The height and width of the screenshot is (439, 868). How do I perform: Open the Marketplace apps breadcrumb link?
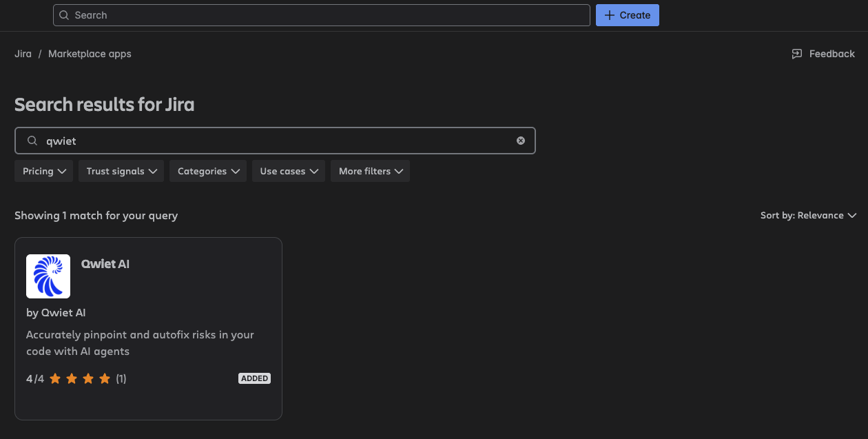coord(90,54)
